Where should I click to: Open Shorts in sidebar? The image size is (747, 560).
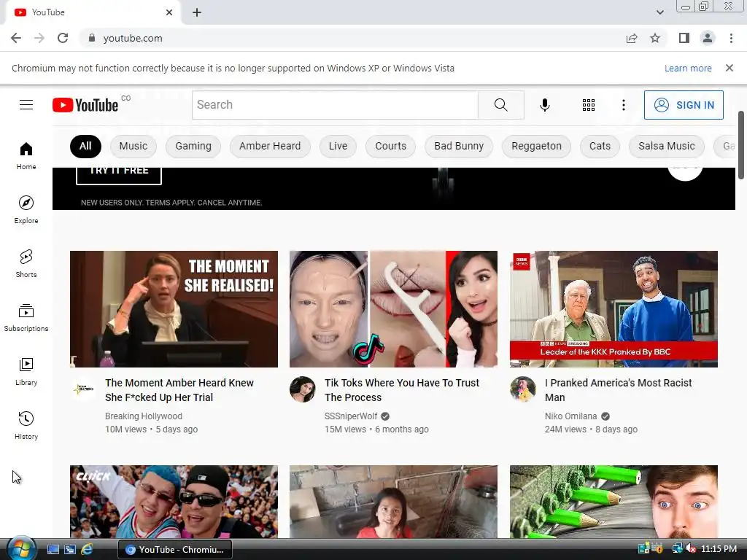pos(26,264)
